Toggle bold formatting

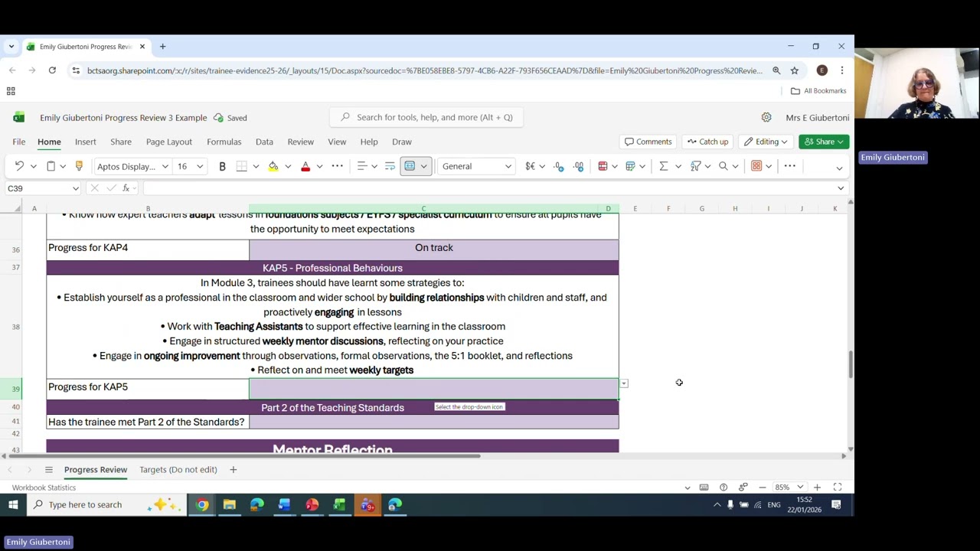pyautogui.click(x=222, y=166)
